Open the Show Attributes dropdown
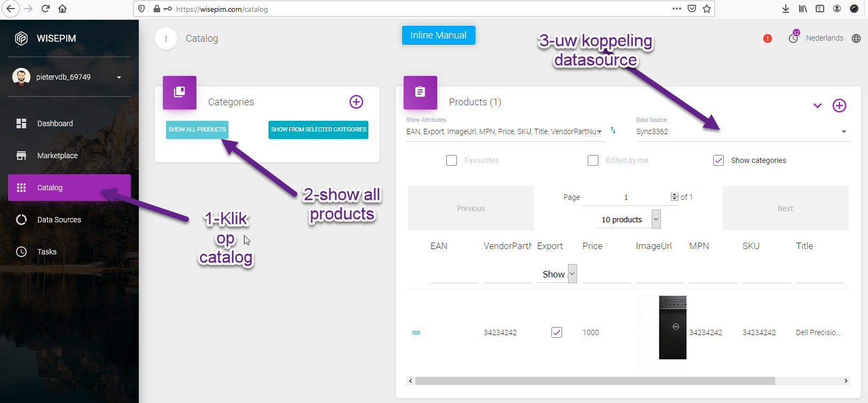The height and width of the screenshot is (403, 868). click(506, 131)
